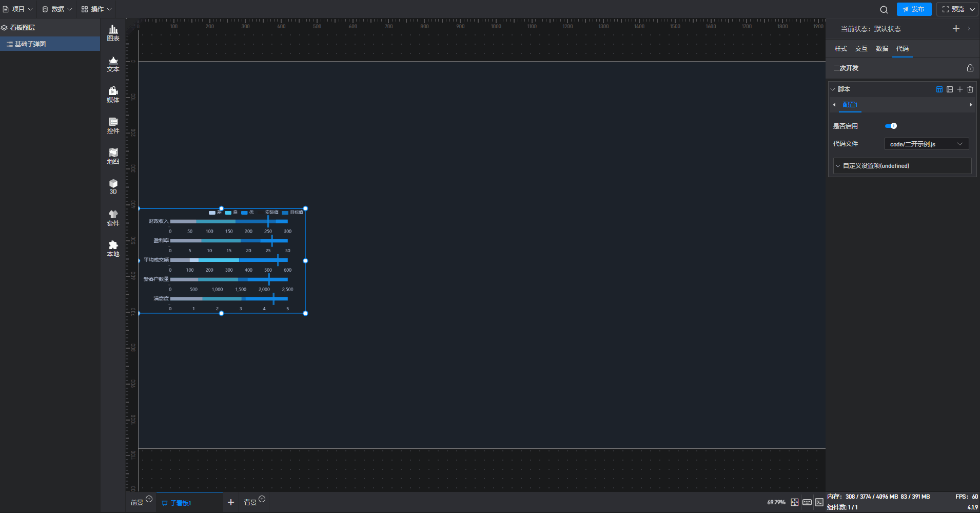This screenshot has width=980, height=513.
Task: Open the 图表 chart components panel
Action: [113, 33]
